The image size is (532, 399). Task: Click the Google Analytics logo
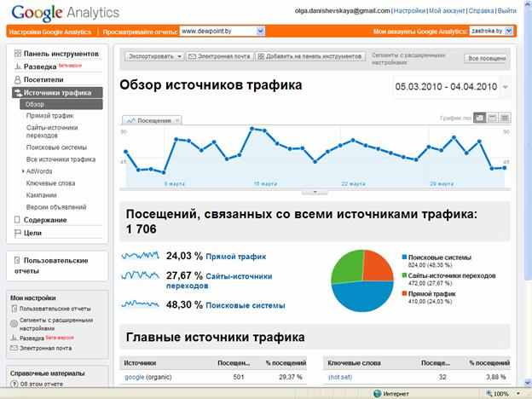66,13
